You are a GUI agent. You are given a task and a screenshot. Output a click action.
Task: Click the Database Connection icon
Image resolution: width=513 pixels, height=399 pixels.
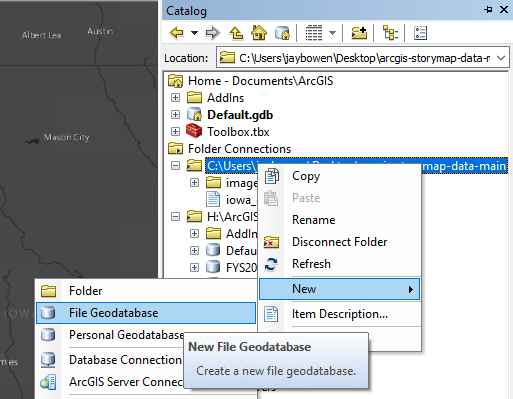[x=48, y=360]
